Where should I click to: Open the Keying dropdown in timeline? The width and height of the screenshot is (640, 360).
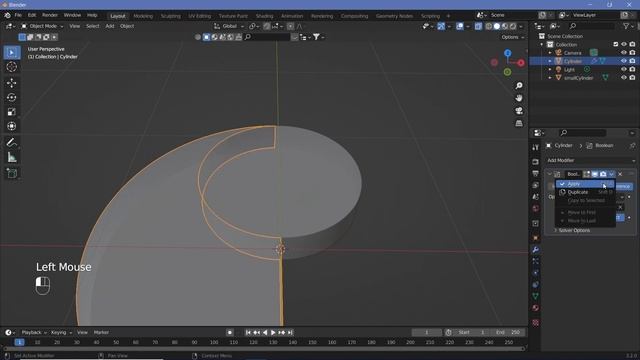point(61,333)
